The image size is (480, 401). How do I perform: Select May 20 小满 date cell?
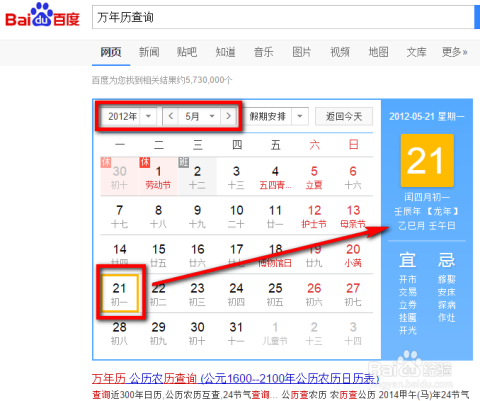353,255
